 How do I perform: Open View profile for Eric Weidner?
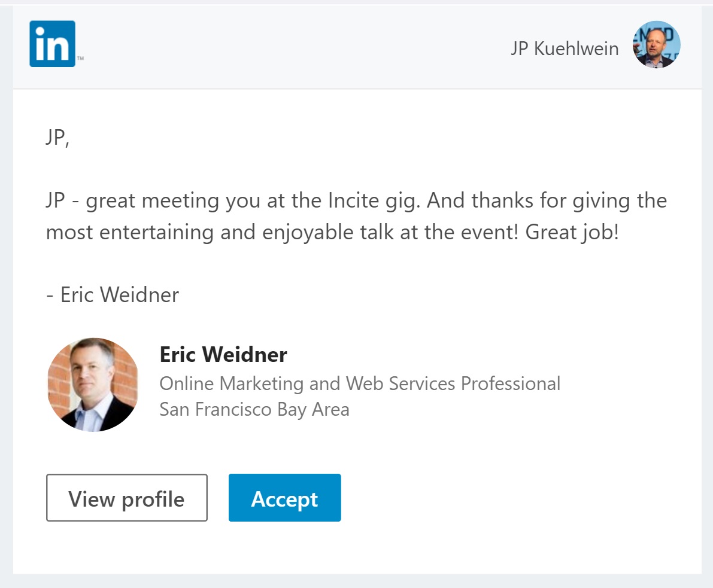(126, 497)
